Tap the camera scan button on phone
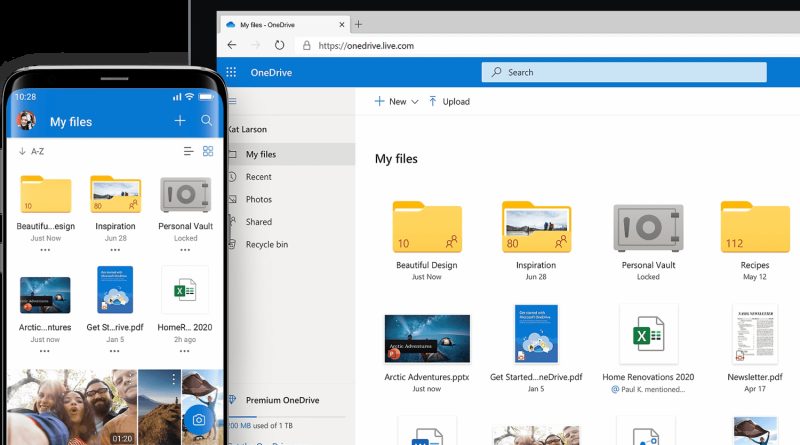Viewport: 800px width, 445px height. 199,419
